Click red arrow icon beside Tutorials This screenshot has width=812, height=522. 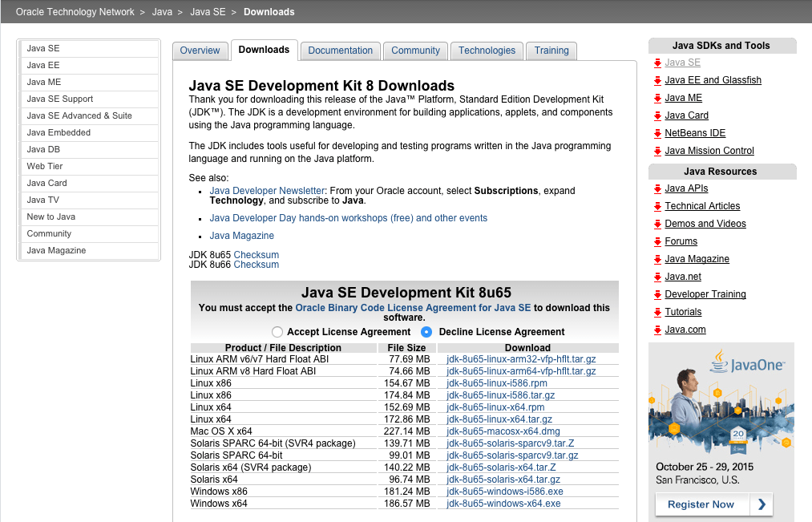click(x=657, y=312)
